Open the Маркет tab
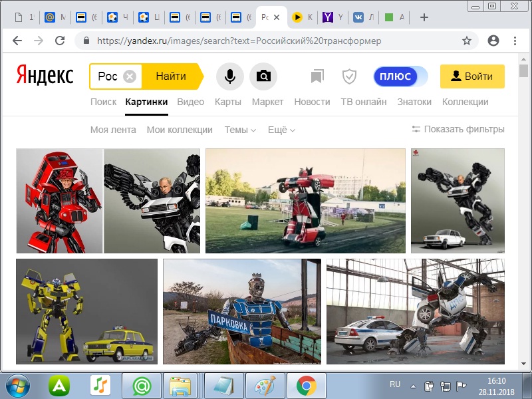The image size is (532, 399). pos(268,102)
